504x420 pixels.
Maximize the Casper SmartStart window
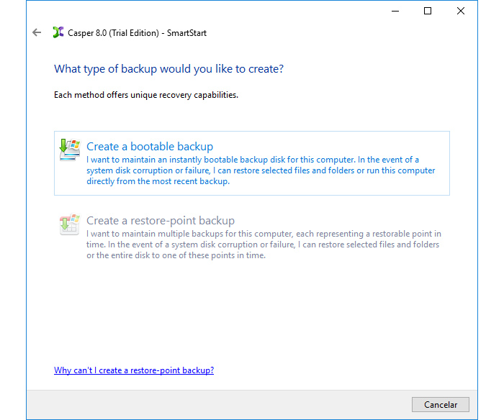point(428,11)
